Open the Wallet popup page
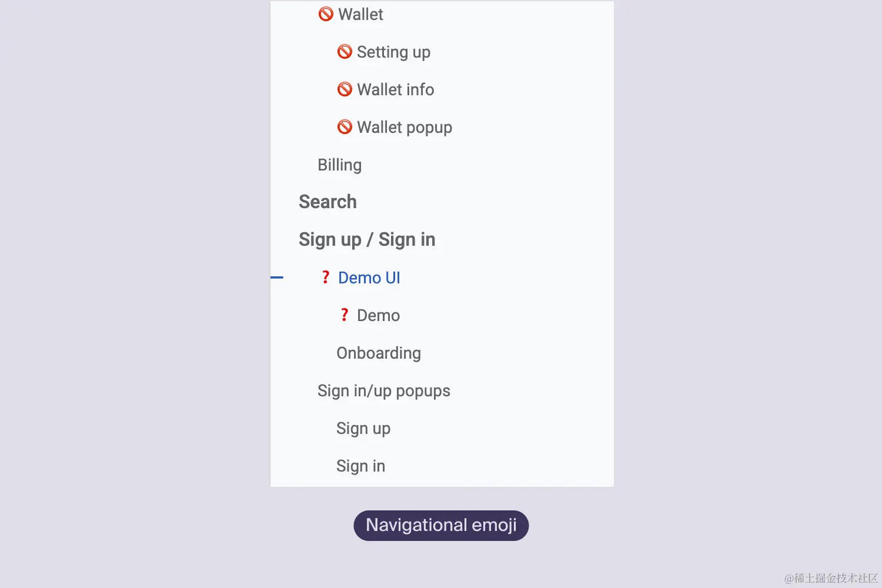 [x=405, y=127]
